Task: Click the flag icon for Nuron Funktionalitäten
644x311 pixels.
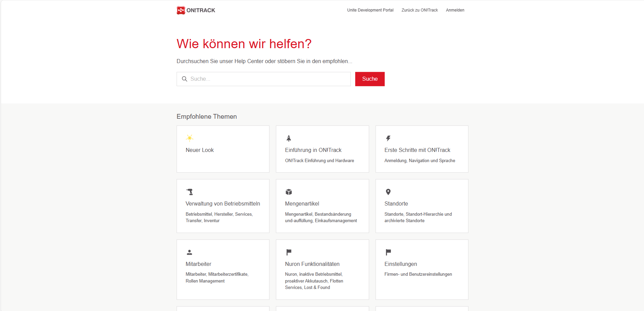Action: pos(289,252)
